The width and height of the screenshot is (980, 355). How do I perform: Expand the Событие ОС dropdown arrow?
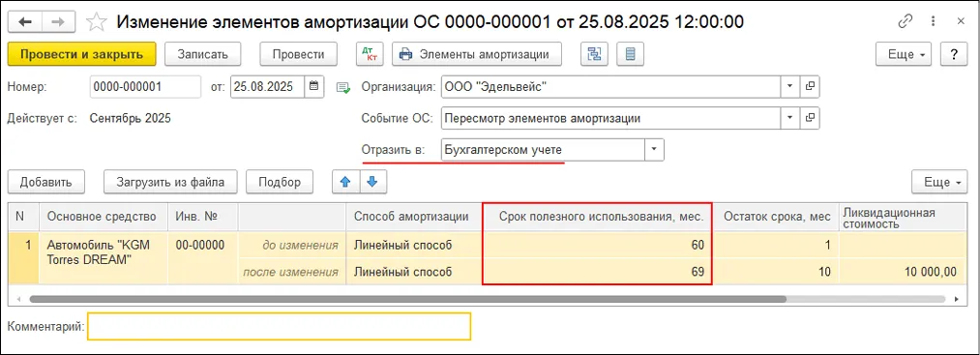click(790, 117)
